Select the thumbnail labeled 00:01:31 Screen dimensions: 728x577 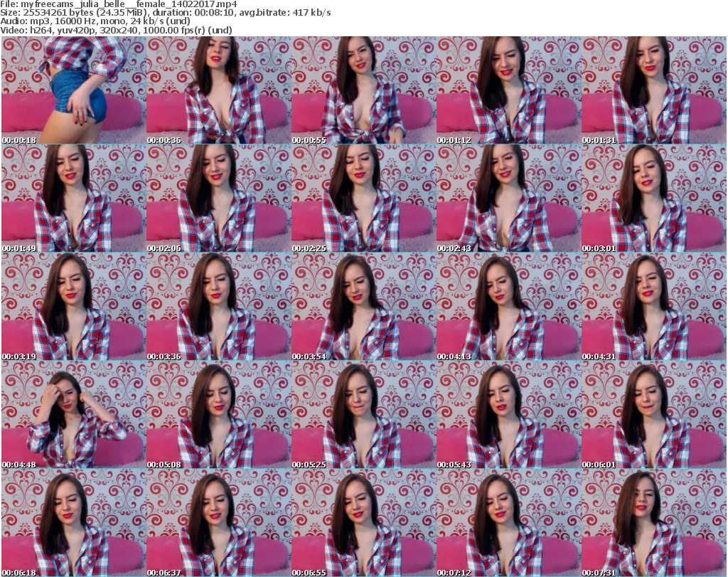[654, 90]
